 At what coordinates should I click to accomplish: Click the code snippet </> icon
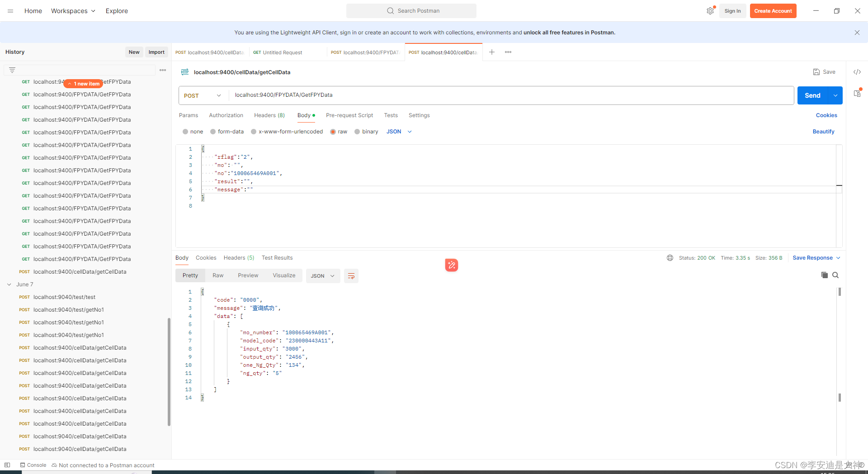pyautogui.click(x=858, y=71)
